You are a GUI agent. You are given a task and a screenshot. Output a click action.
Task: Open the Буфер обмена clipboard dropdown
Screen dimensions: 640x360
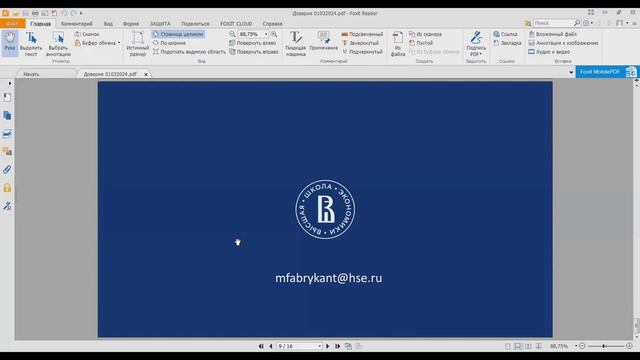(x=98, y=43)
